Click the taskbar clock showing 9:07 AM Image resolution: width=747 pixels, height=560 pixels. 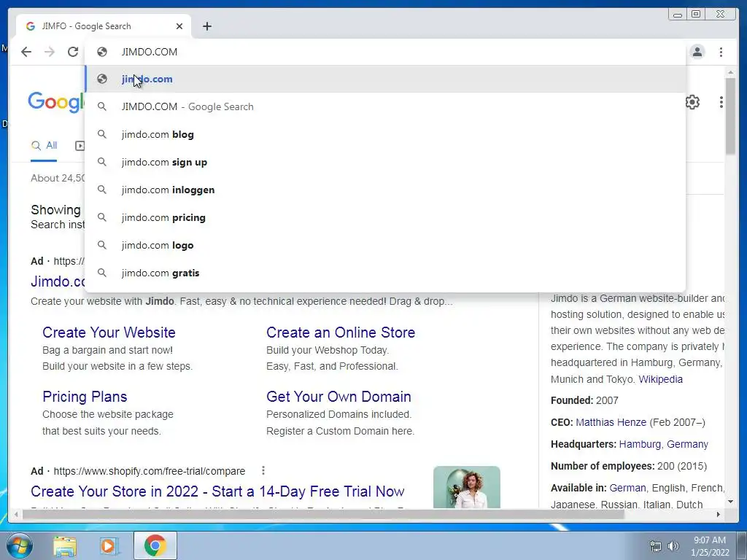tap(710, 546)
